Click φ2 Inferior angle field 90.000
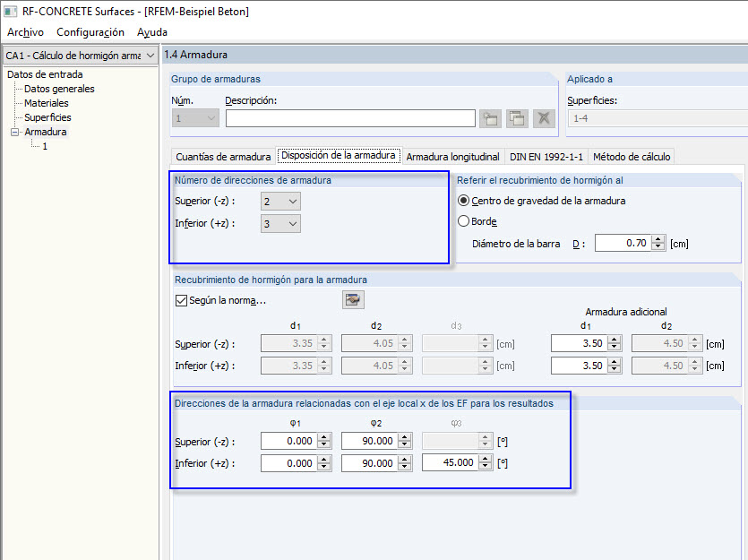 click(369, 463)
